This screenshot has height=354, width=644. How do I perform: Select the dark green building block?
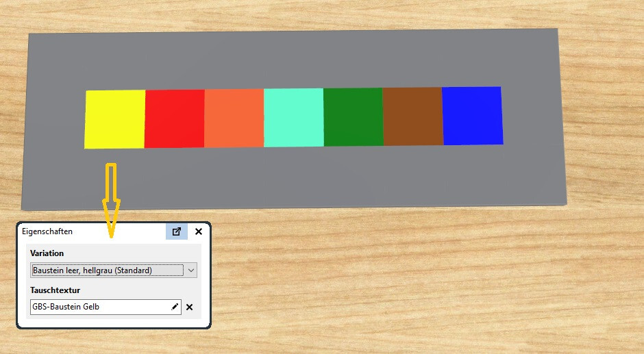(354, 117)
